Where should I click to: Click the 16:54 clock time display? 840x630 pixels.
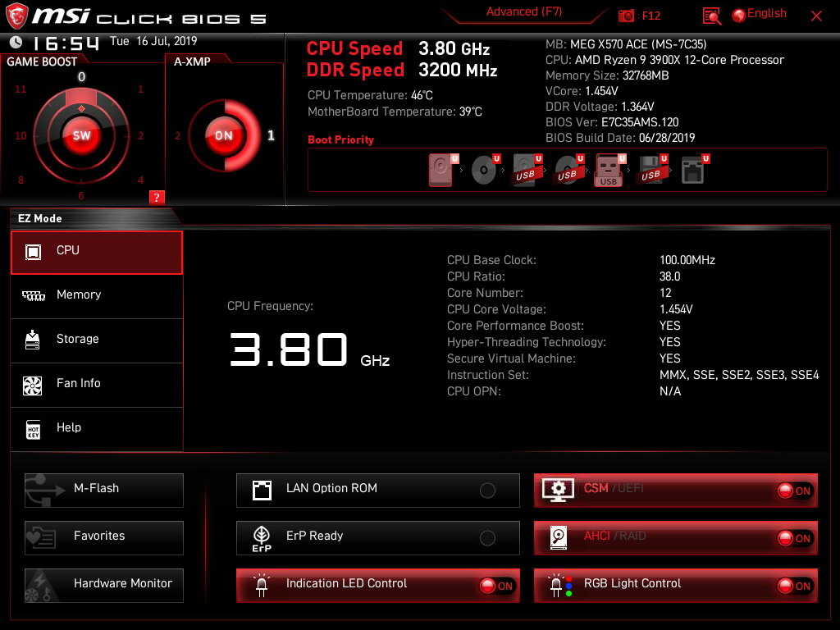(x=66, y=43)
